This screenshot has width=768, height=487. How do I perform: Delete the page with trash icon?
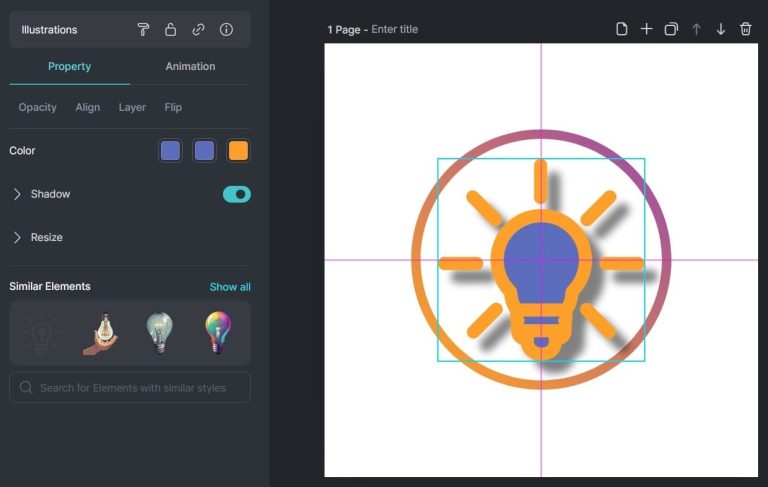tap(745, 29)
